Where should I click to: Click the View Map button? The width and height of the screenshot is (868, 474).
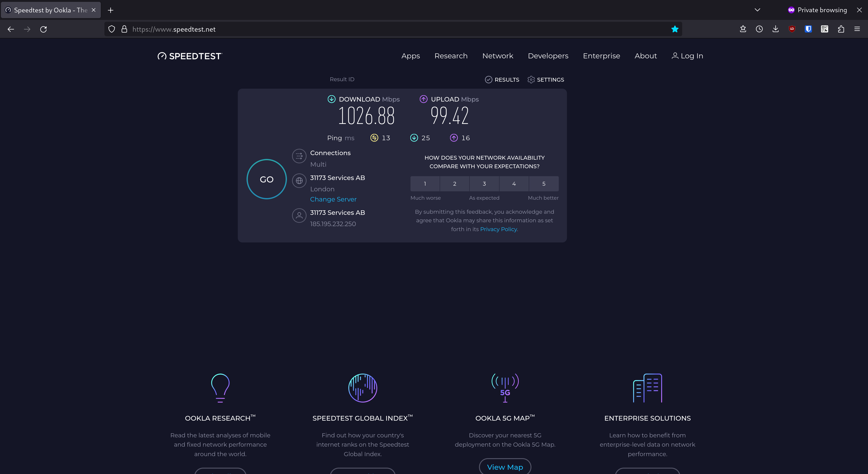505,467
